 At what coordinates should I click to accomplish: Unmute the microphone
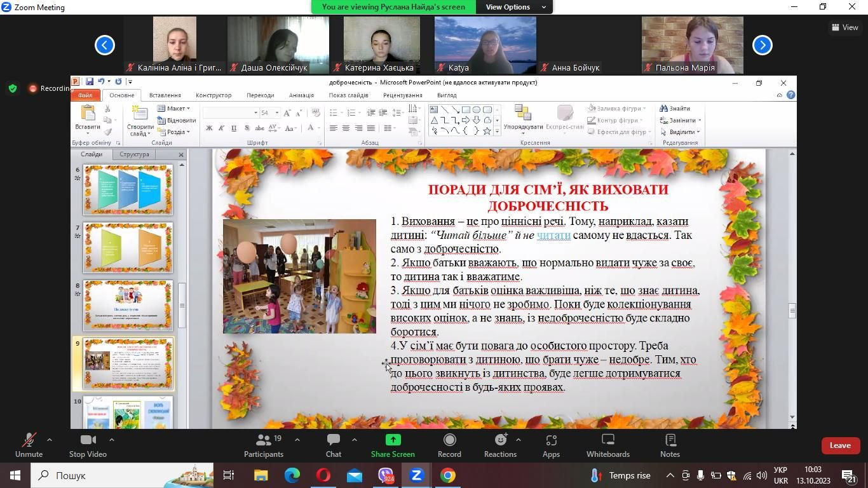(29, 445)
